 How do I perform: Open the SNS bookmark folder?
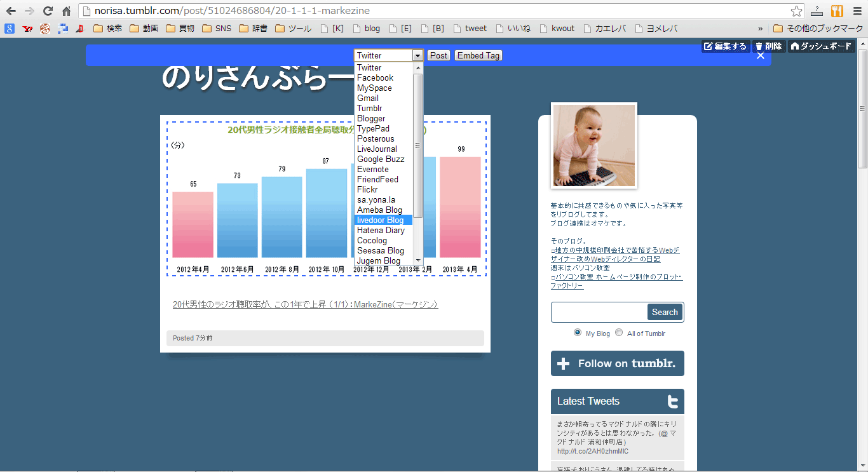[217, 28]
